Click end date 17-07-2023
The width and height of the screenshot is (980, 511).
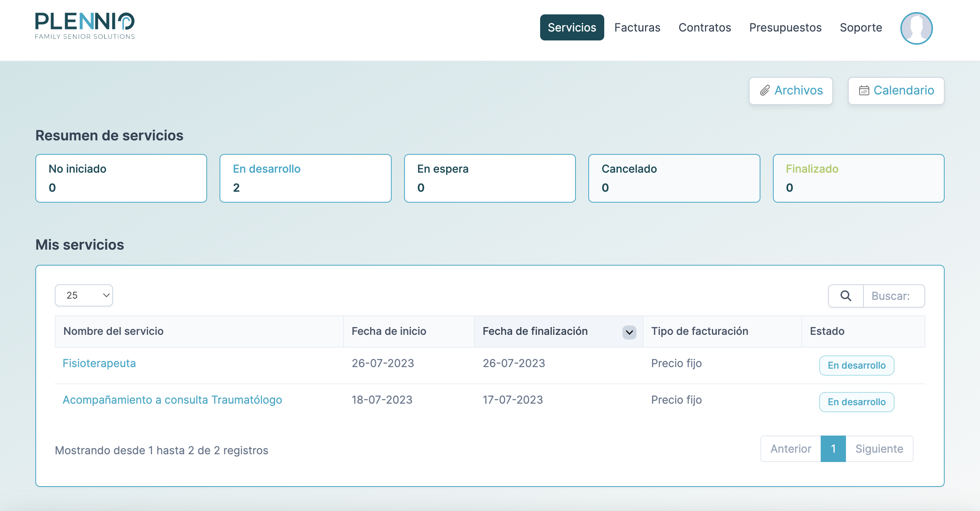(x=513, y=400)
